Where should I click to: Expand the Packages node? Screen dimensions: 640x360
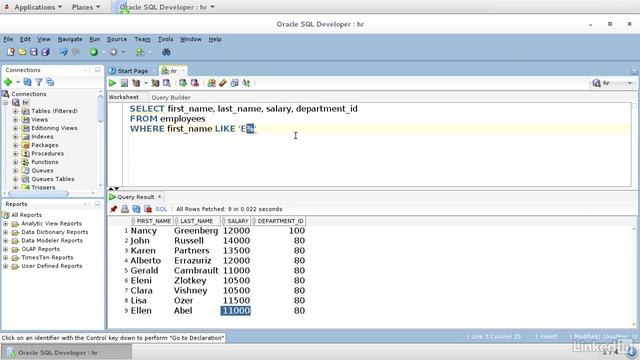point(16,145)
